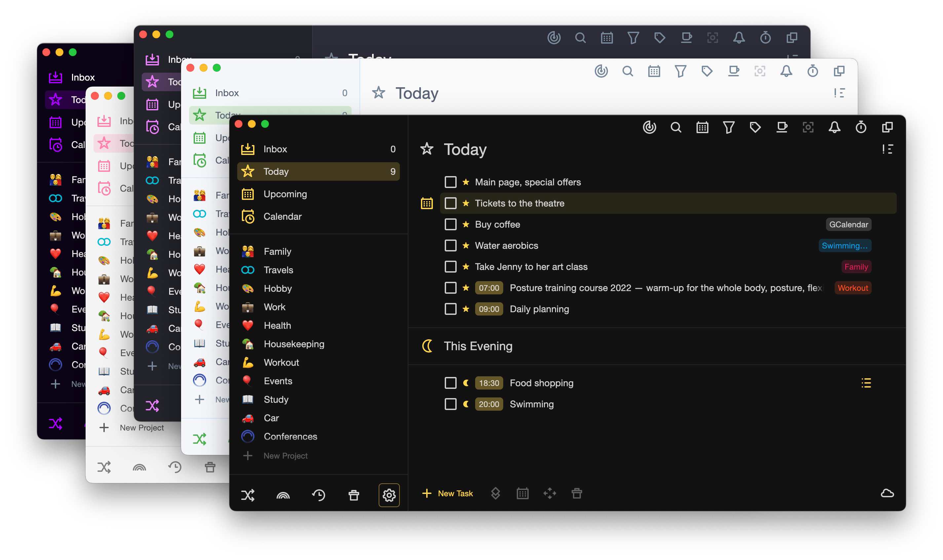Viewport: 943px width, 560px height.
Task: Check off Posture training course 2022 task
Action: 450,288
